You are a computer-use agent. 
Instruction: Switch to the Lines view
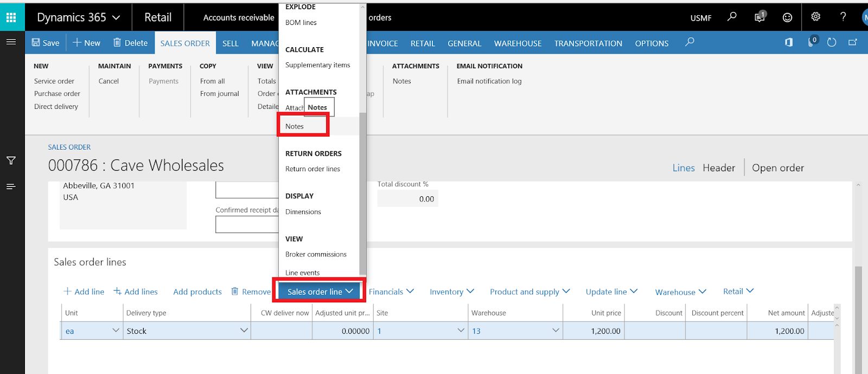coord(684,168)
